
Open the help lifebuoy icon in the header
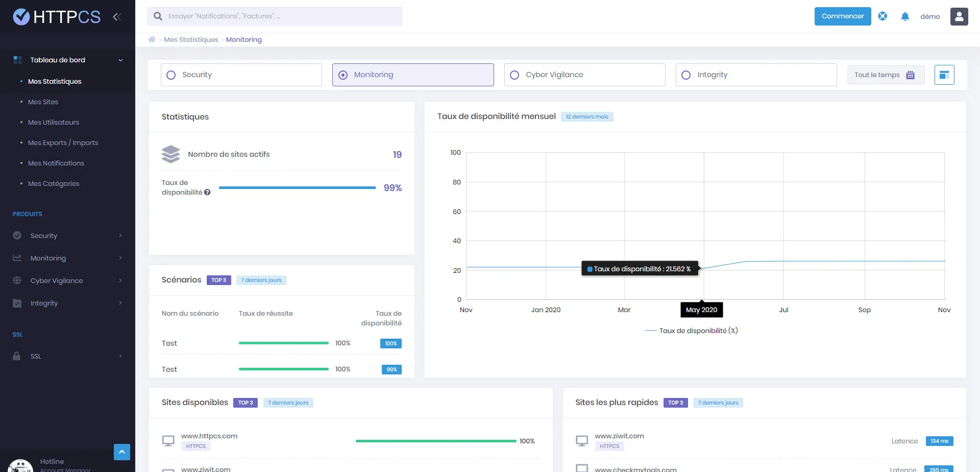(x=883, y=16)
